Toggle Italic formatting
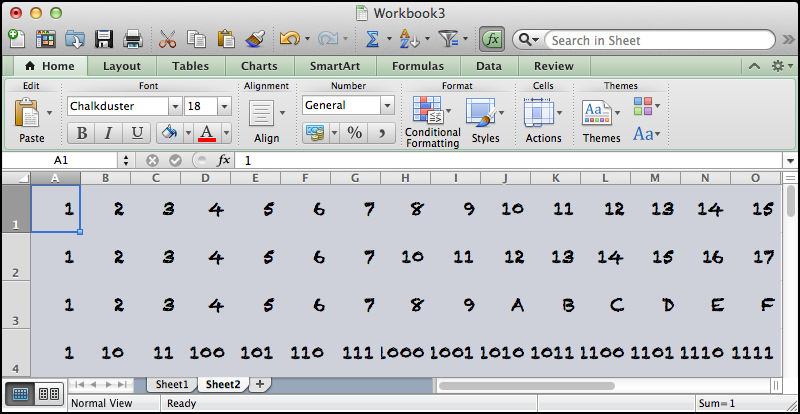 click(x=110, y=133)
